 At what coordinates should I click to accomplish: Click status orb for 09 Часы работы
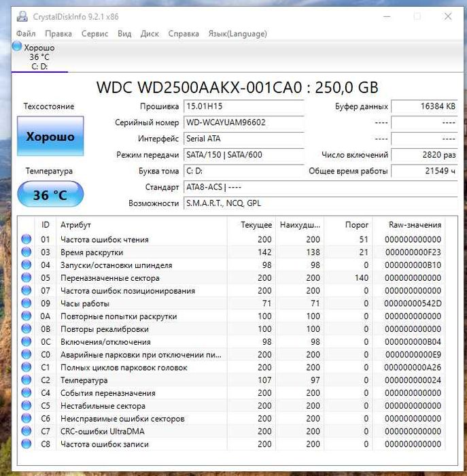click(x=27, y=303)
